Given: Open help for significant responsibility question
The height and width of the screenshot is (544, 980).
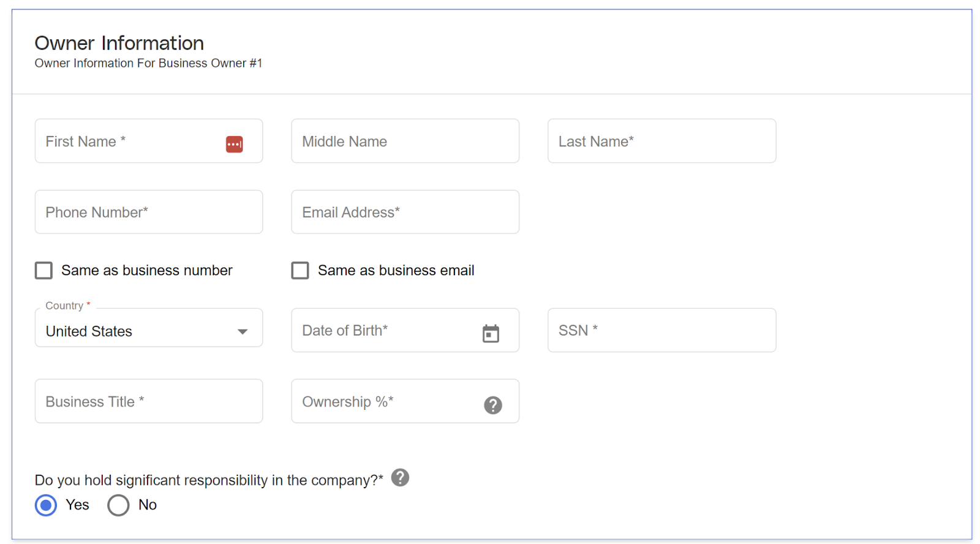Looking at the screenshot, I should pos(400,477).
